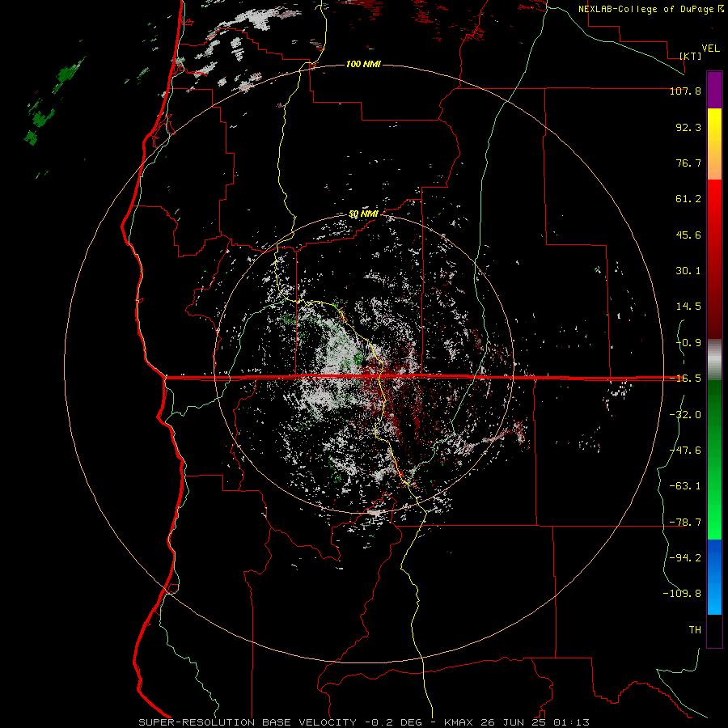Select the -32.0 scale value

point(685,415)
